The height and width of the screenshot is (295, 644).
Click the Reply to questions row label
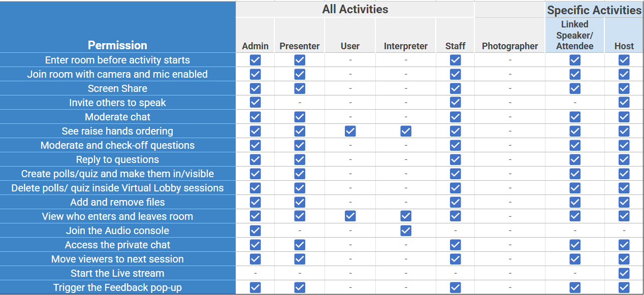[x=117, y=159]
